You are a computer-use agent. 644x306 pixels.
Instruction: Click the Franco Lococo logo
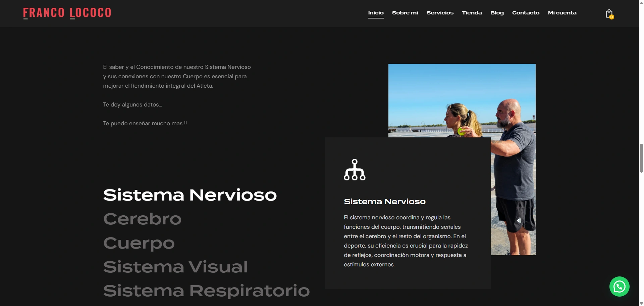point(67,13)
